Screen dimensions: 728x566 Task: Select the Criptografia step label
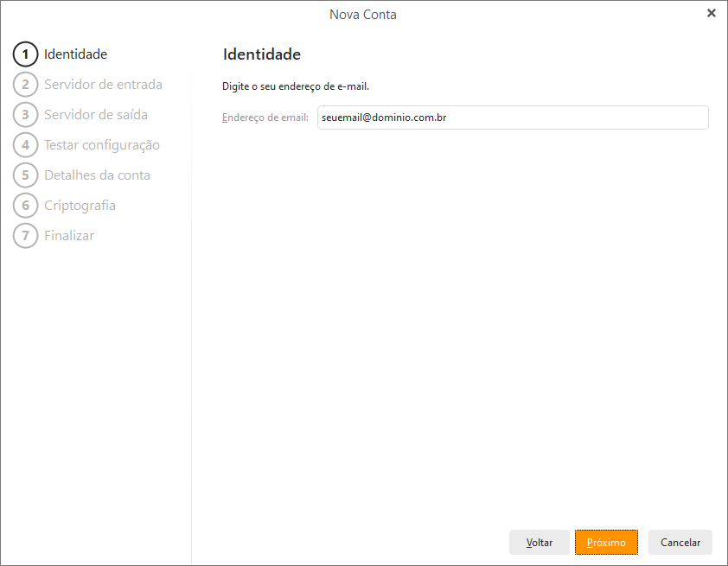point(80,205)
